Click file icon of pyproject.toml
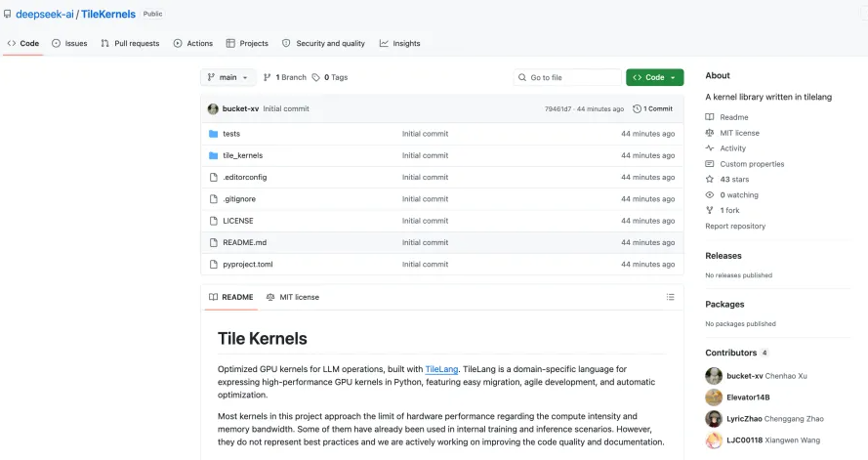This screenshot has height=460, width=868. tap(214, 264)
